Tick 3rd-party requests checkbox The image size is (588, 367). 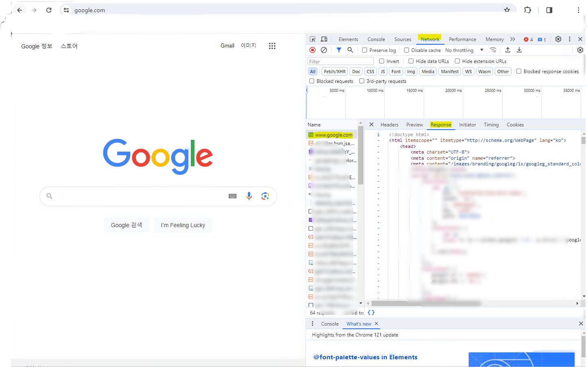pyautogui.click(x=362, y=81)
